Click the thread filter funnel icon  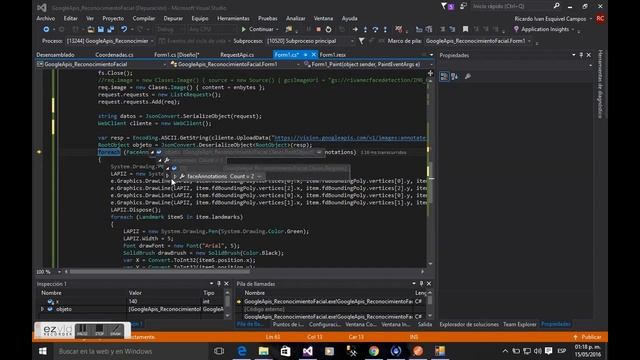coord(362,41)
